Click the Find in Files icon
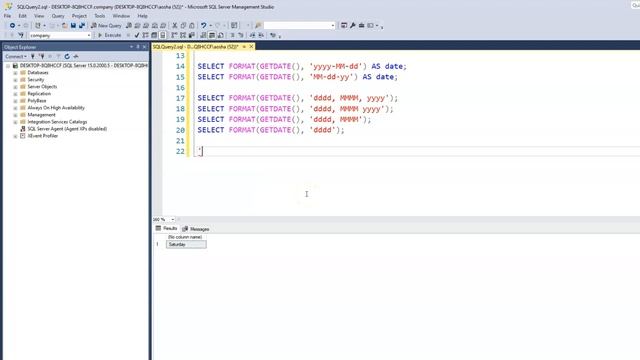 tap(258, 25)
